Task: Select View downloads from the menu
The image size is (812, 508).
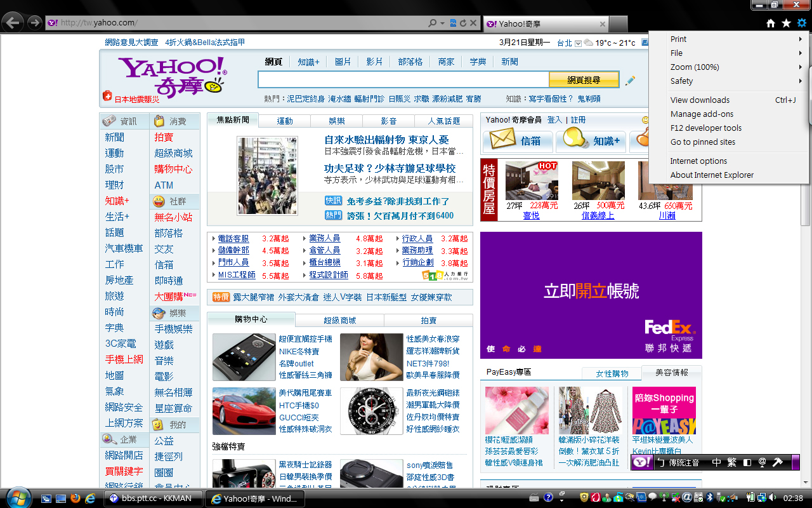Action: [736, 100]
